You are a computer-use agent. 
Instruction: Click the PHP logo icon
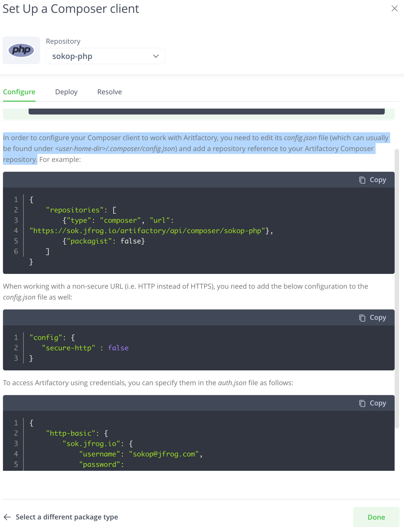point(21,50)
